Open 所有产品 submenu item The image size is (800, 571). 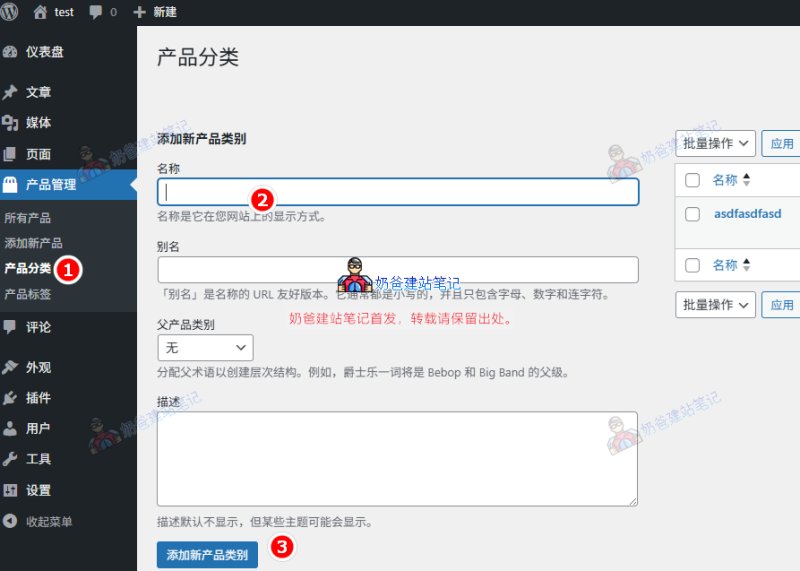tap(28, 218)
